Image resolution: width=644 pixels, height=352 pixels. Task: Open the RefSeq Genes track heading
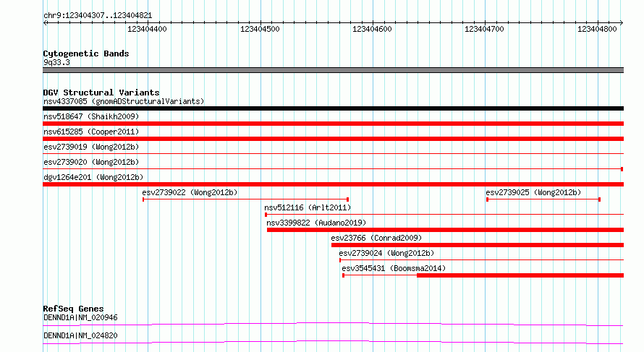point(73,309)
